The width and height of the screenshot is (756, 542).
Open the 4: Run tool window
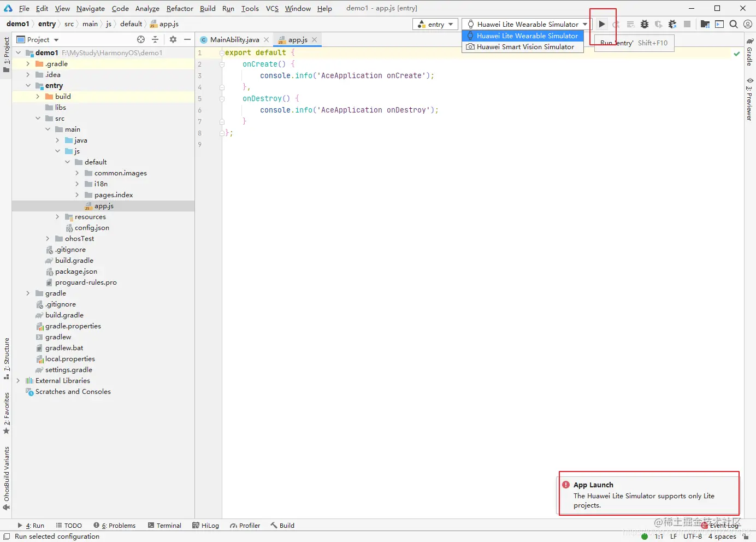[31, 526]
